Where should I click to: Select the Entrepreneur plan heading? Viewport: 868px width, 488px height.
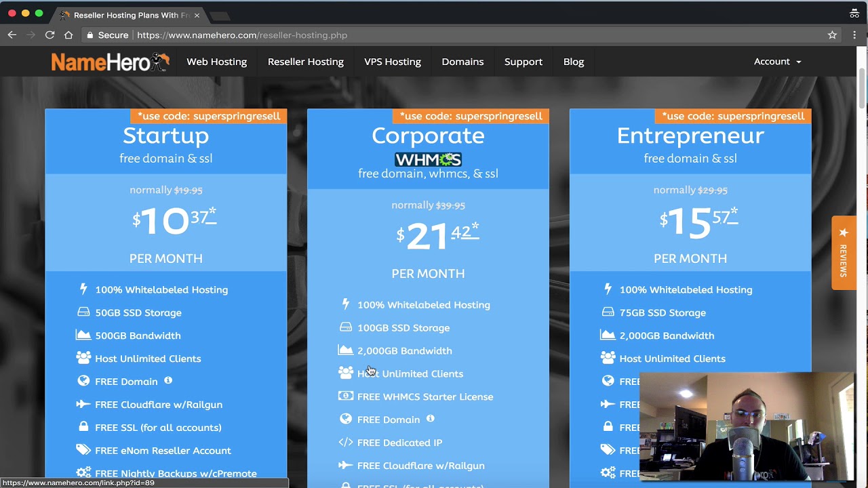click(x=690, y=136)
